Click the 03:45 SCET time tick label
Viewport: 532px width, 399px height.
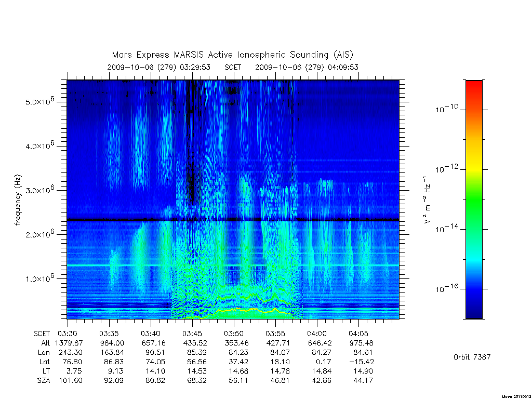click(x=192, y=334)
